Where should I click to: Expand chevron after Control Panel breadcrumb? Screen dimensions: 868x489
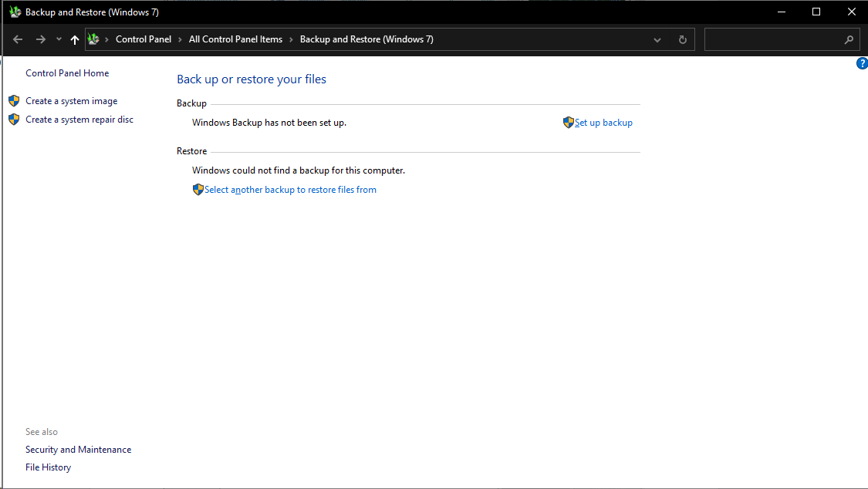tap(180, 40)
